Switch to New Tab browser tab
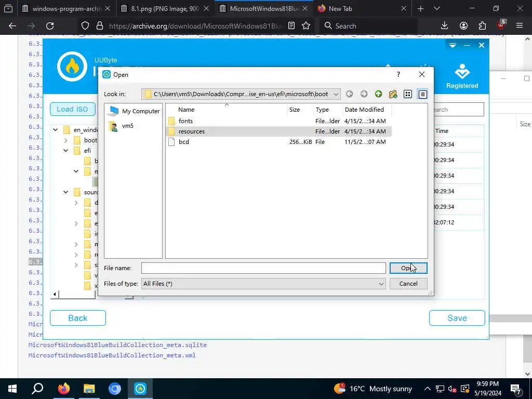 (340, 8)
